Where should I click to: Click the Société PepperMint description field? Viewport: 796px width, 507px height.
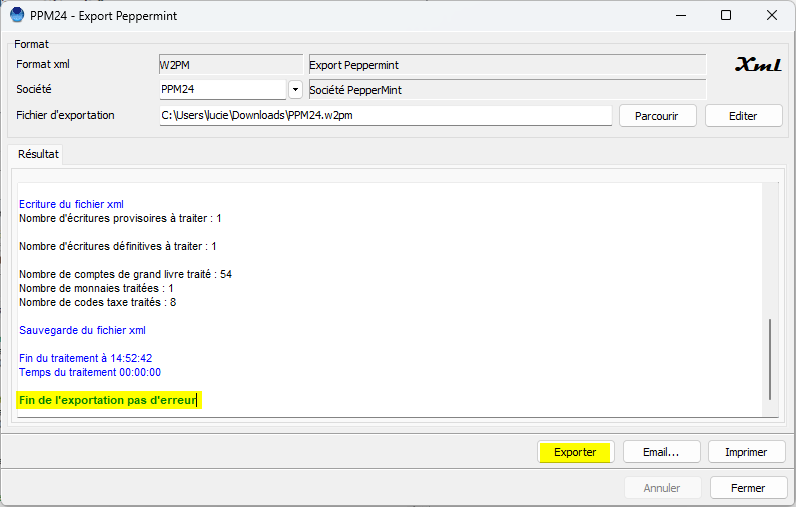tap(507, 89)
